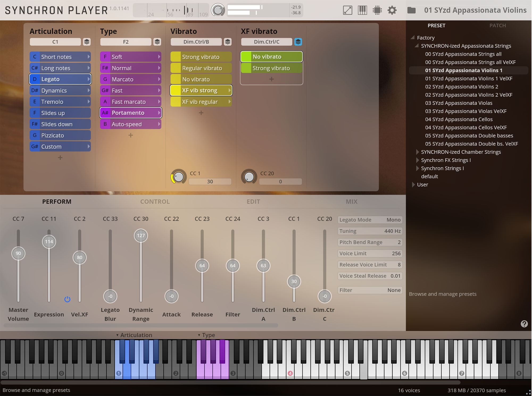Image resolution: width=532 pixels, height=396 pixels.
Task: Click the highlighted XF vibrato layers icon
Action: 298,42
